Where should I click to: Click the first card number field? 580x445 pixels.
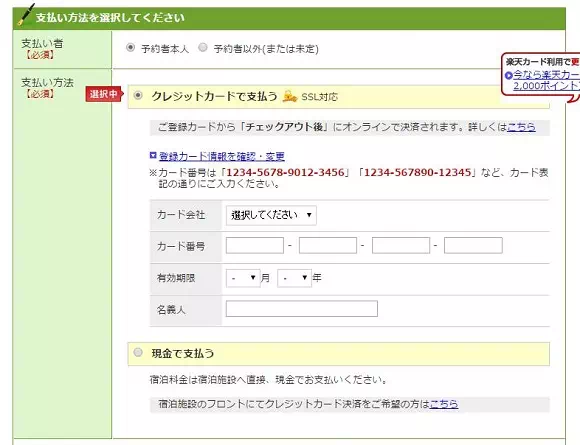255,246
